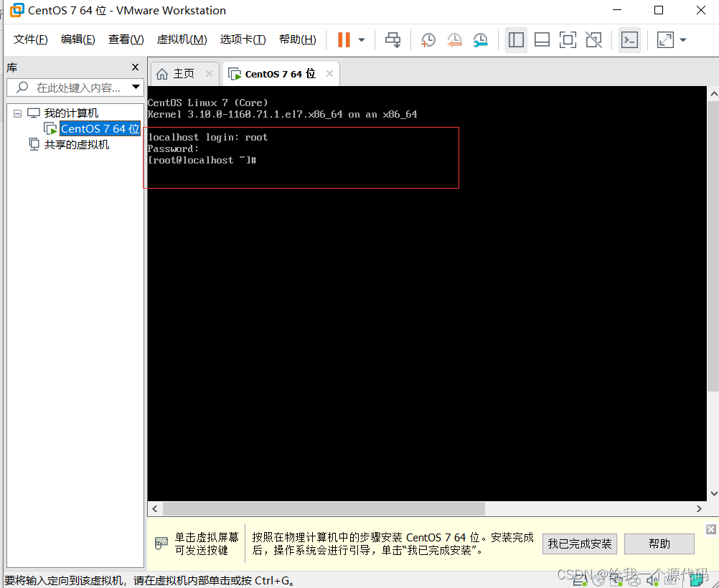Click the vertical scrollbar down arrow
This screenshot has height=588, width=719.
[713, 493]
